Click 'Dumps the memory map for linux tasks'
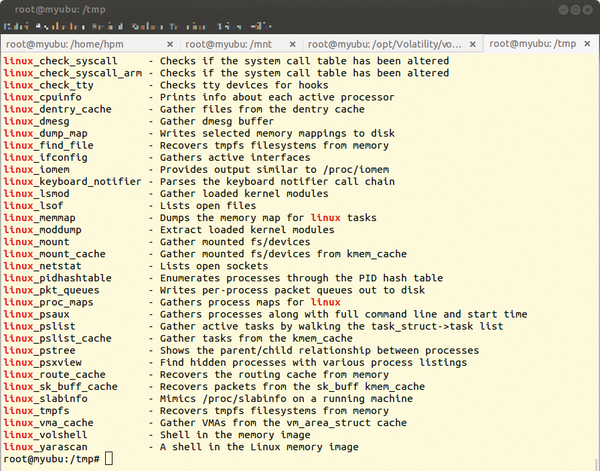This screenshot has width=600, height=471. [268, 218]
